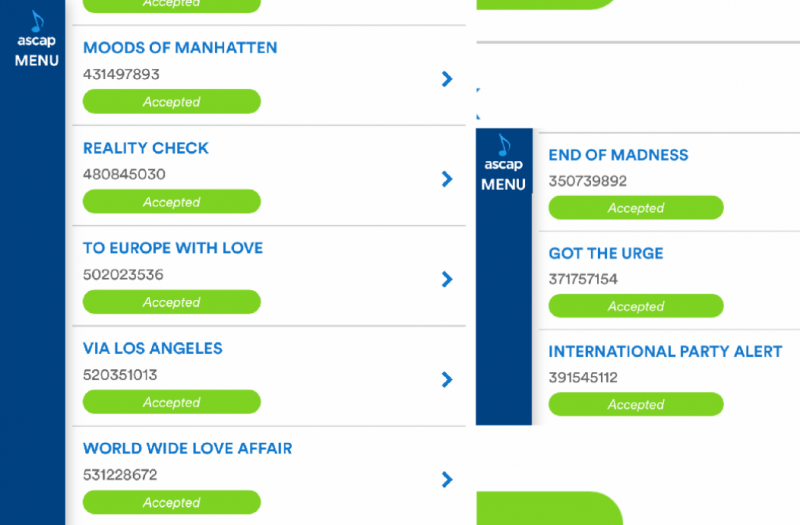This screenshot has width=800, height=525.
Task: Click Accepted badge under Got The Urge
Action: [636, 306]
